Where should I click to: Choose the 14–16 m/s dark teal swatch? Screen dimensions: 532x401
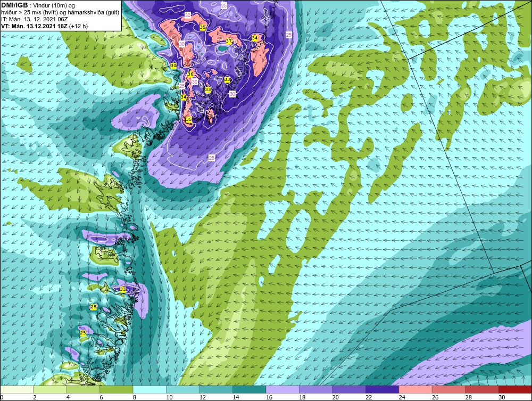tap(250, 389)
